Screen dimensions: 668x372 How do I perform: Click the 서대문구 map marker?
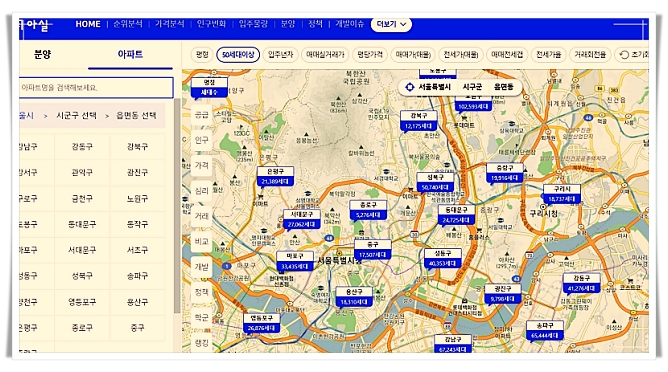click(x=302, y=219)
